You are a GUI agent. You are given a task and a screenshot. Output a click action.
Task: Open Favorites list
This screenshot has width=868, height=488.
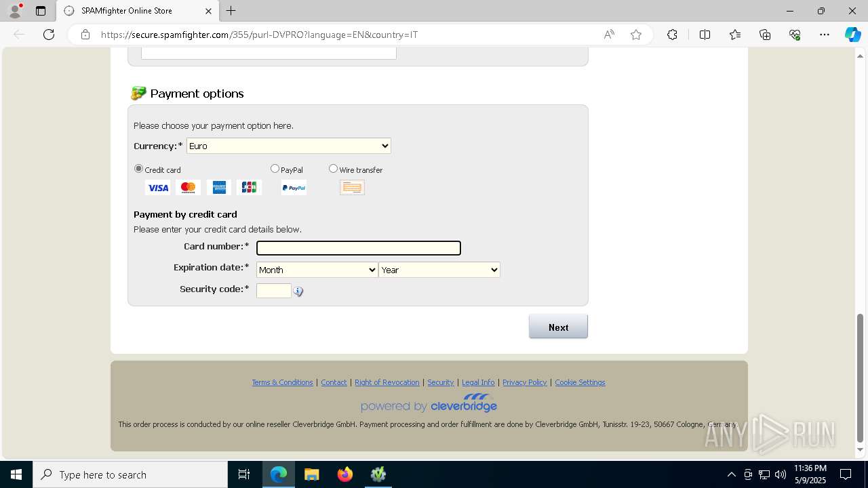coord(735,35)
